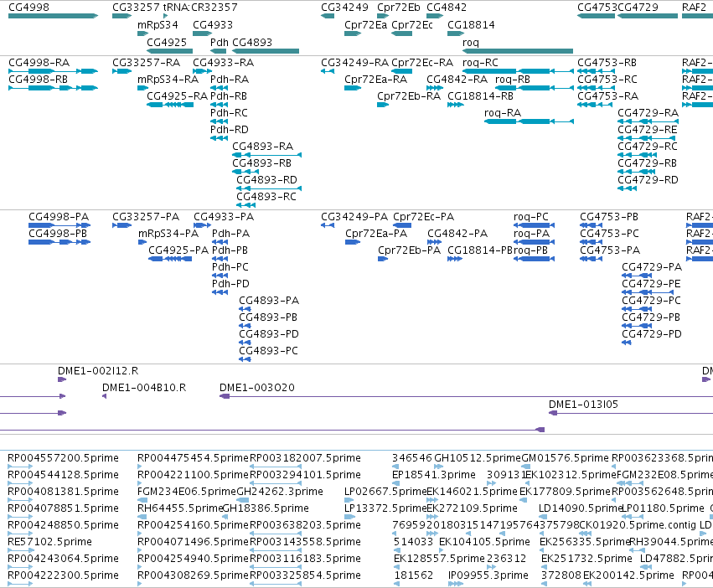Click EST RE57102.5prime

pos(49,542)
